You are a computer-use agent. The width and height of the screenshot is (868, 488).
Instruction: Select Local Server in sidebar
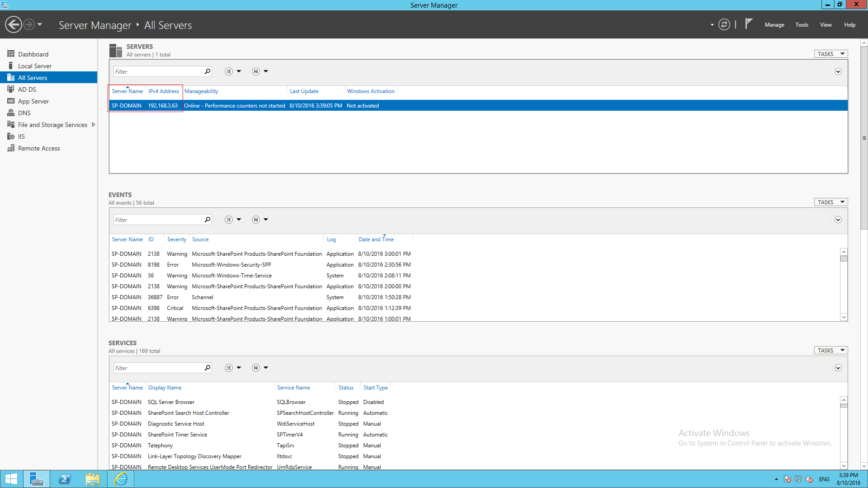(35, 66)
